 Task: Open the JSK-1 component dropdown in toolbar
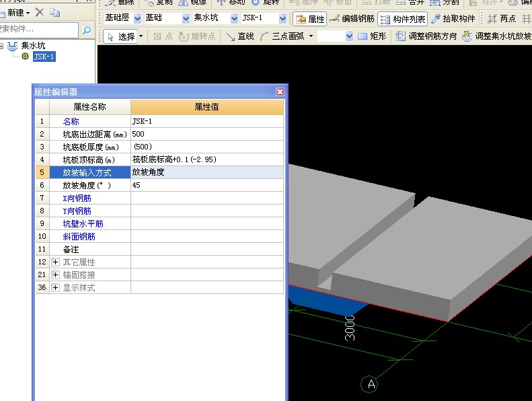(x=282, y=19)
